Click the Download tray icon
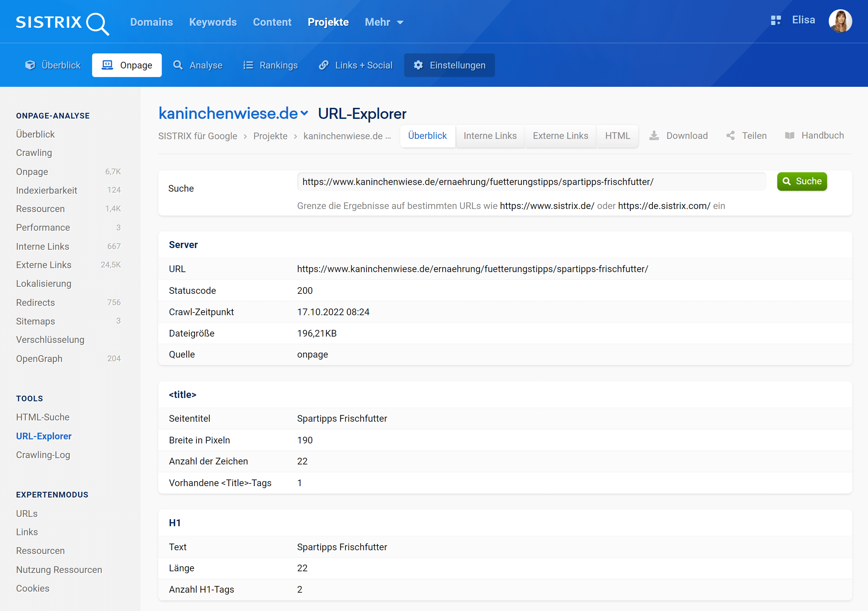The width and height of the screenshot is (868, 611). (x=654, y=136)
